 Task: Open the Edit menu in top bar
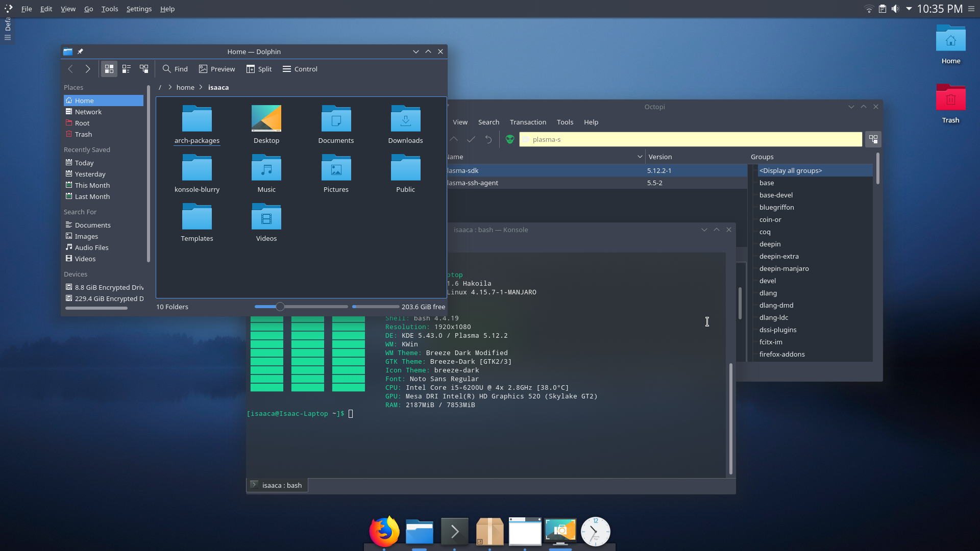point(46,9)
